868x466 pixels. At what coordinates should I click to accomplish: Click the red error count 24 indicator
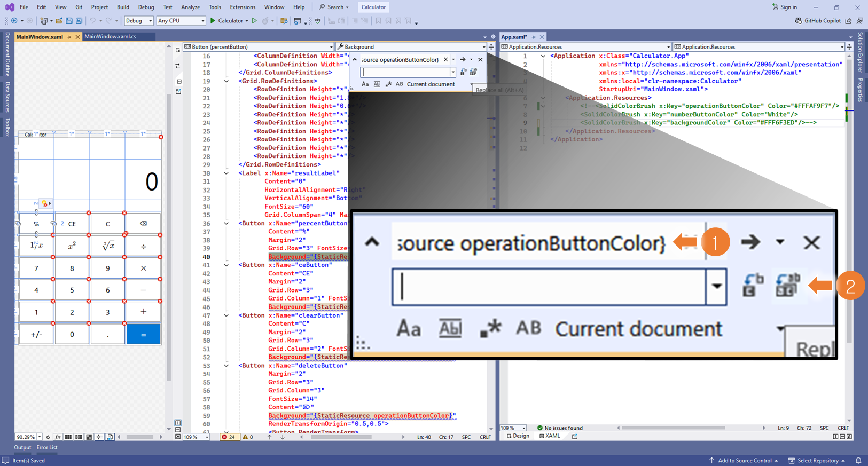[229, 437]
